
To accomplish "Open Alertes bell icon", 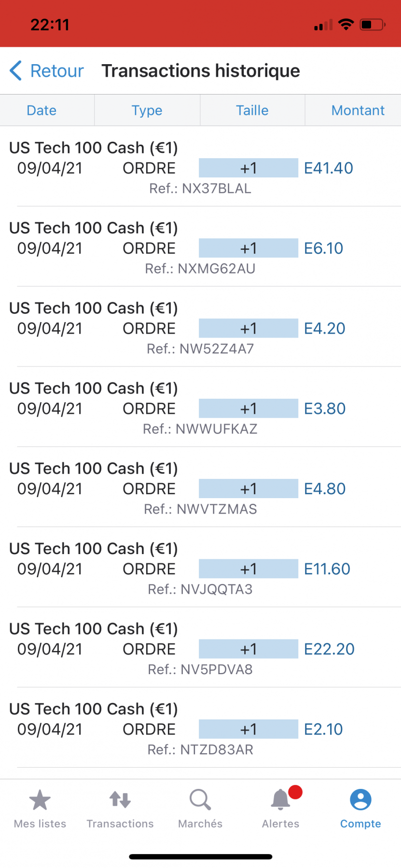I will 280,800.
